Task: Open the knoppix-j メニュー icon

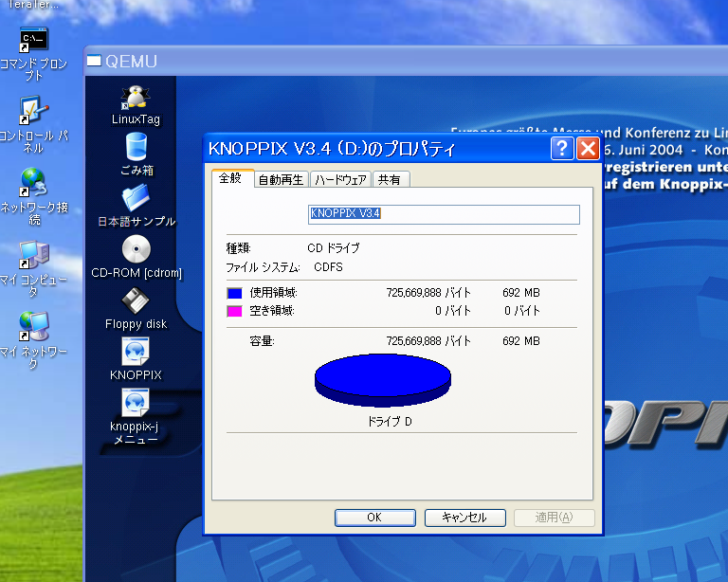Action: (x=136, y=403)
